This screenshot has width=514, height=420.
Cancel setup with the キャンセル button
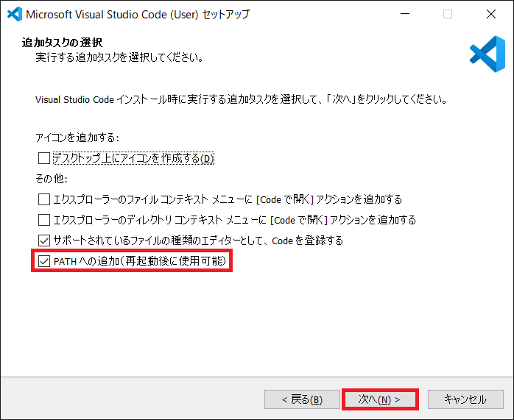[465, 399]
